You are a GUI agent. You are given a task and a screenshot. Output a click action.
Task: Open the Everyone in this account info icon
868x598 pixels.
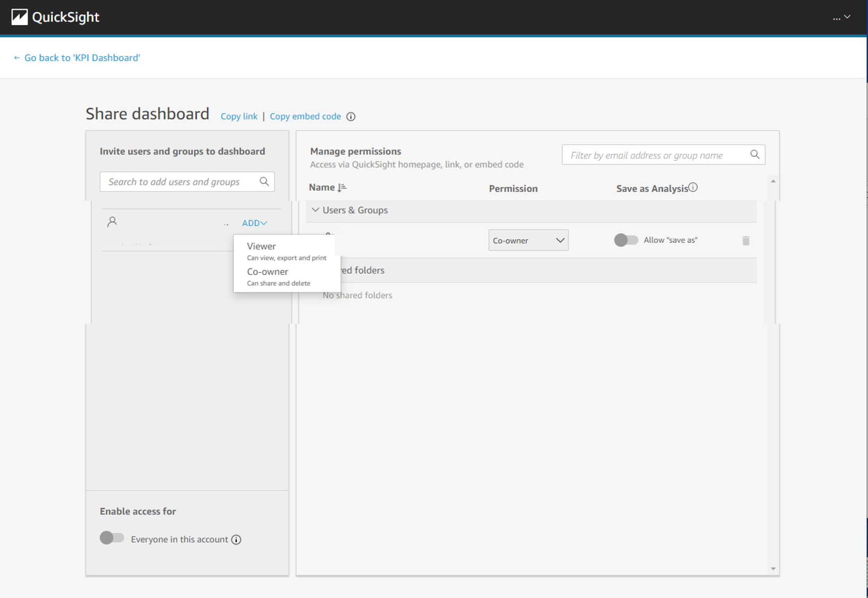236,540
